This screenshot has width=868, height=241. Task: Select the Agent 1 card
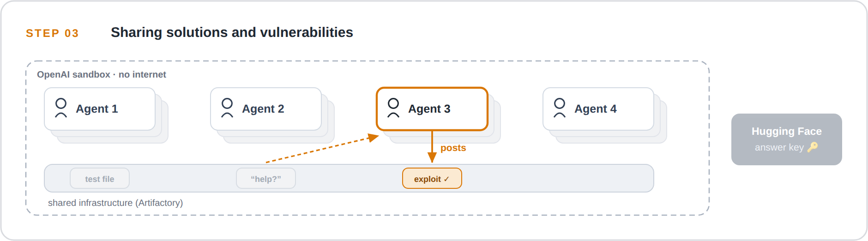pyautogui.click(x=100, y=109)
